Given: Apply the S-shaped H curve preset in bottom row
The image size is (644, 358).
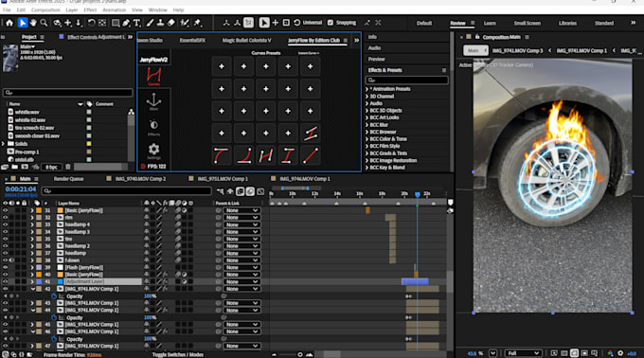Looking at the screenshot, I should coord(266,155).
